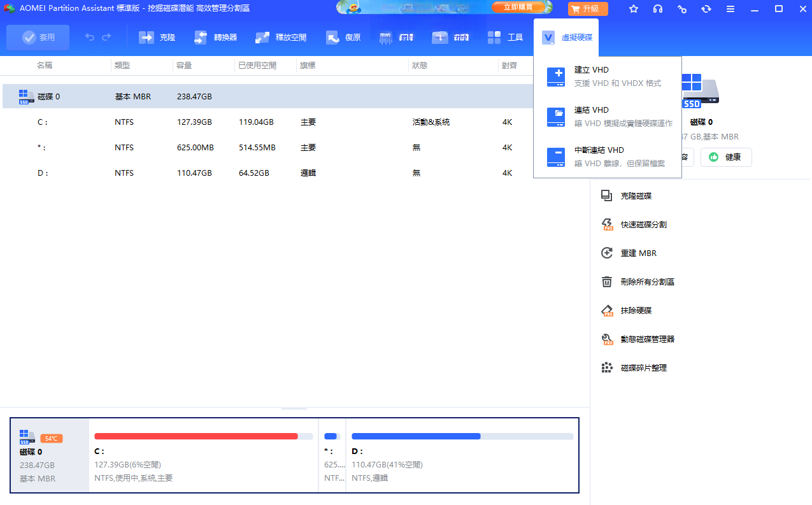
Task: Open the 工具 tools menu
Action: tap(506, 38)
